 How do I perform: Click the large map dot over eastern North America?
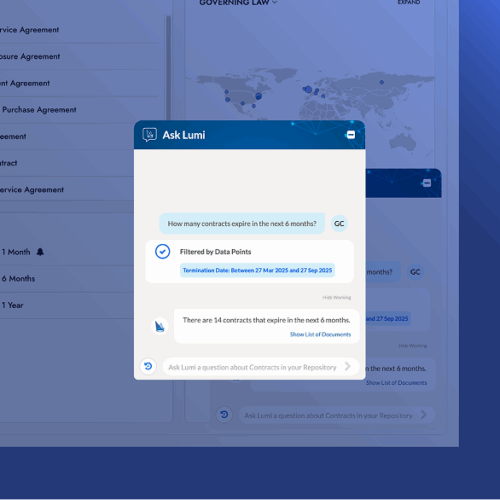258,96
